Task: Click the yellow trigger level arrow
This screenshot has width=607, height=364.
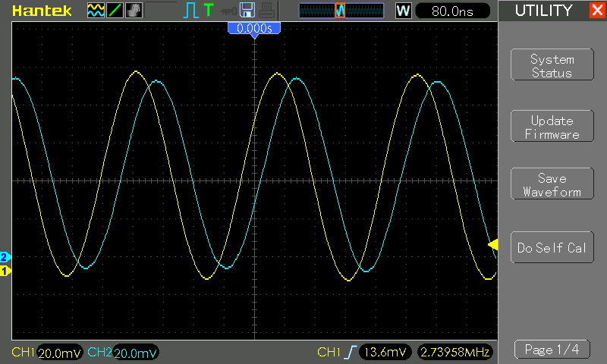Action: (x=492, y=244)
